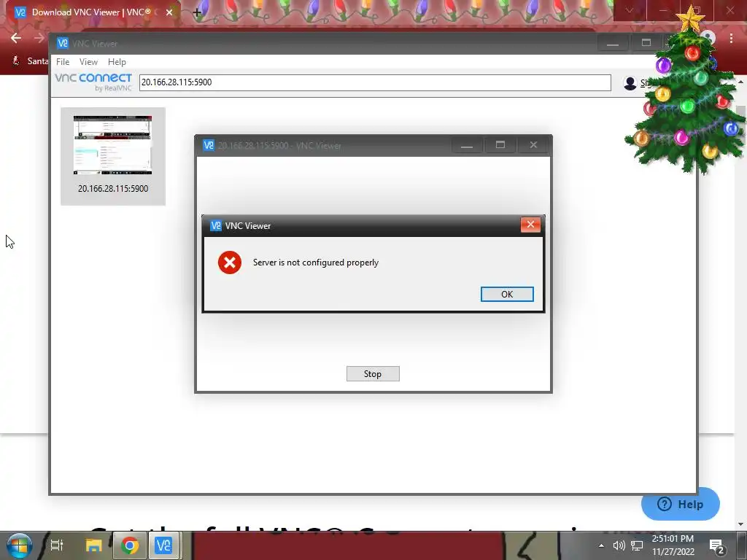747x560 pixels.
Task: Minimize the main VNC Viewer window
Action: (x=613, y=43)
